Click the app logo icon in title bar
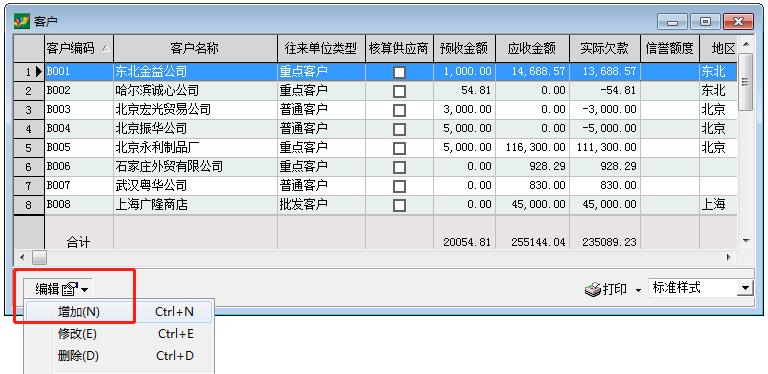768x374 pixels. 22,21
